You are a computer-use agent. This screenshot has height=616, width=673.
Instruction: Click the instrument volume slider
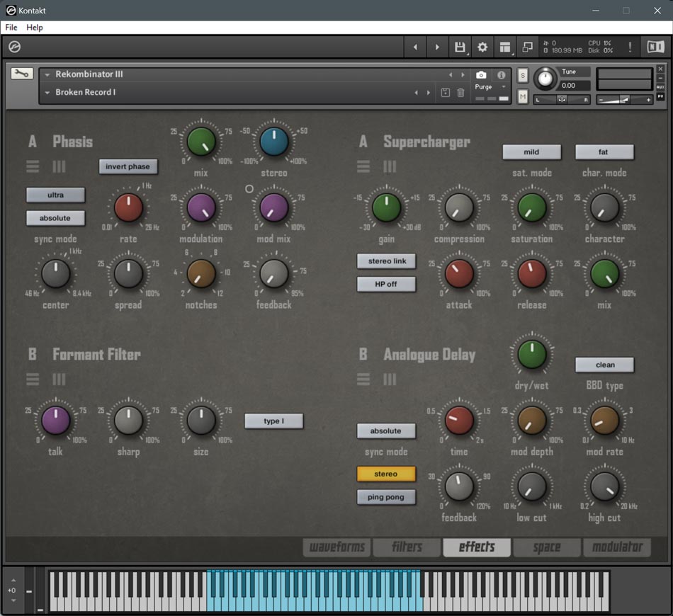(x=625, y=100)
